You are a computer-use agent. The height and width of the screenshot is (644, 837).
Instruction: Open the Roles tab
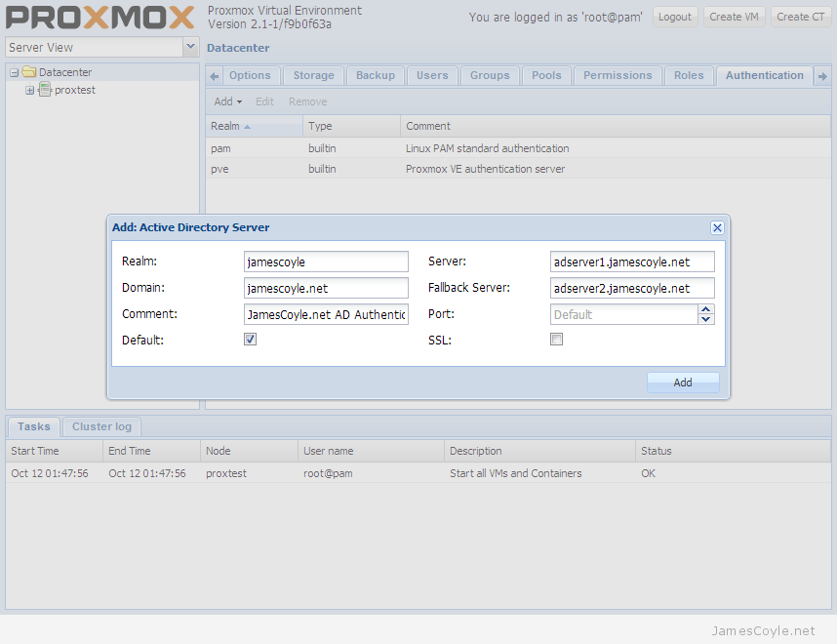(689, 75)
